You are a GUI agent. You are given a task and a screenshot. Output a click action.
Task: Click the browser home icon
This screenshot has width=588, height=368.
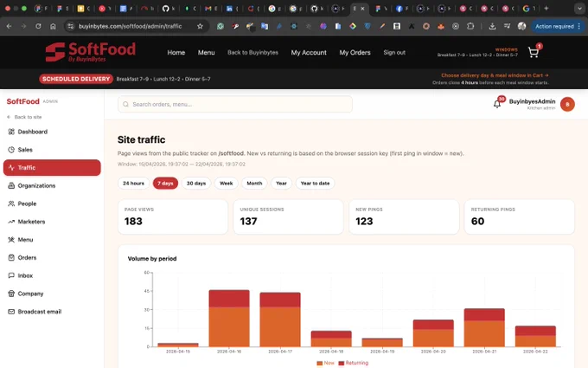(53, 26)
